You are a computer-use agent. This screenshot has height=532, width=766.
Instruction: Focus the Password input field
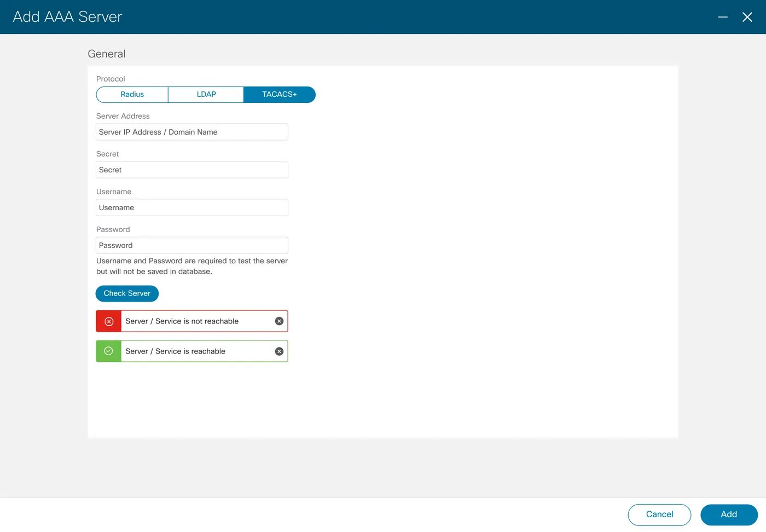coord(192,245)
